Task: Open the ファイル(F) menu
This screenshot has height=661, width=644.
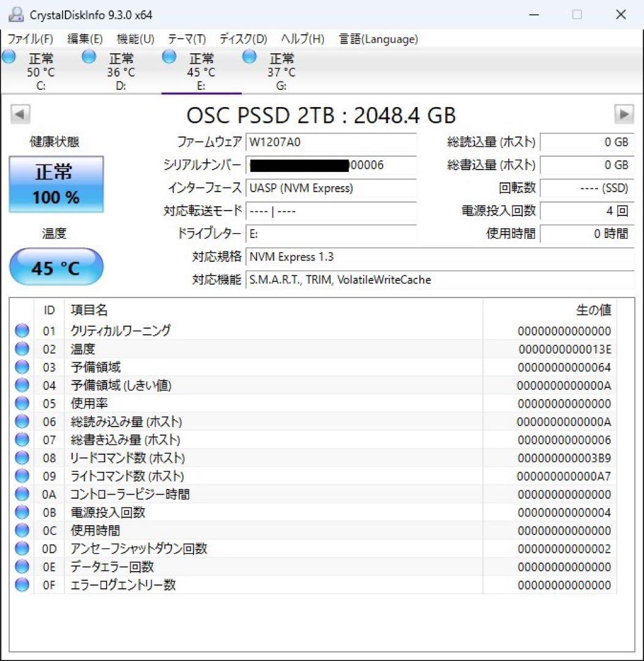Action: tap(31, 39)
